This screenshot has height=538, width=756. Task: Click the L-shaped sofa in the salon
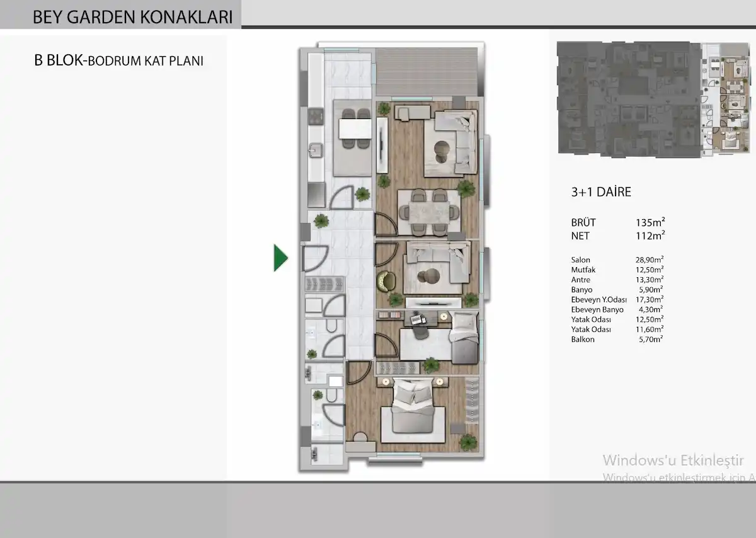452,143
